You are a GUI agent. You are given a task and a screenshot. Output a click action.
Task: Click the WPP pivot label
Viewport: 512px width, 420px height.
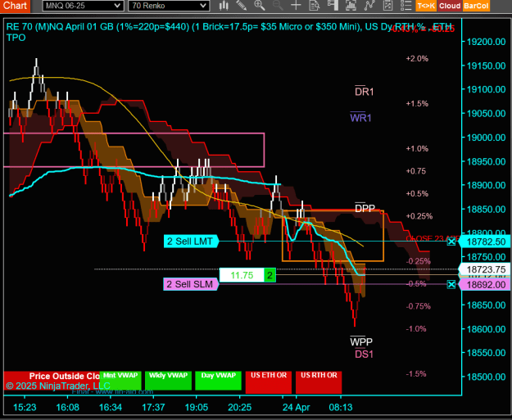361,341
